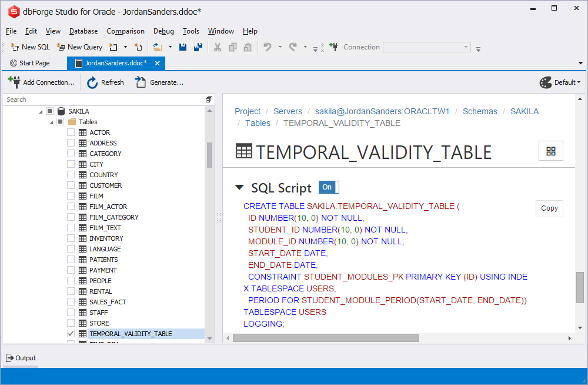The width and height of the screenshot is (588, 385).
Task: Uncheck the TEMPORAL_VALIDITY_TABLE checkbox
Action: [71, 334]
